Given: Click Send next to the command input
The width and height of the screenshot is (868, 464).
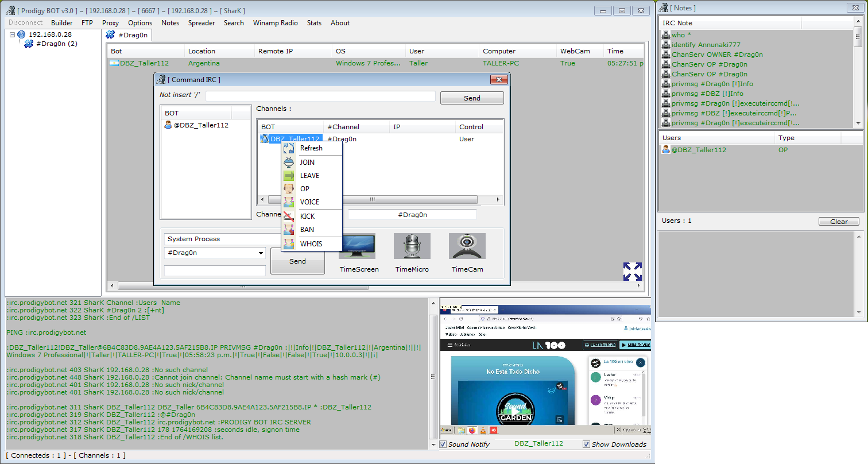Looking at the screenshot, I should tap(471, 98).
